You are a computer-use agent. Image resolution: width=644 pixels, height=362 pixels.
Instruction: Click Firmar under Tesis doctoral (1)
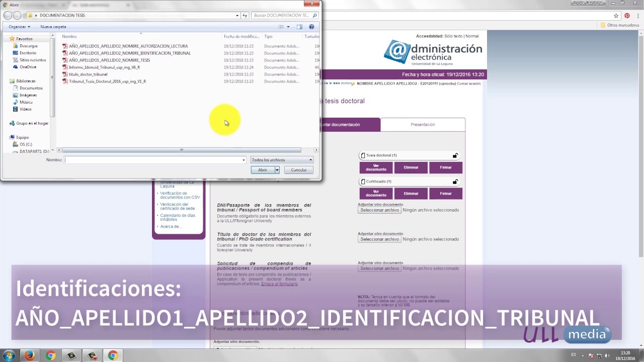pyautogui.click(x=446, y=167)
